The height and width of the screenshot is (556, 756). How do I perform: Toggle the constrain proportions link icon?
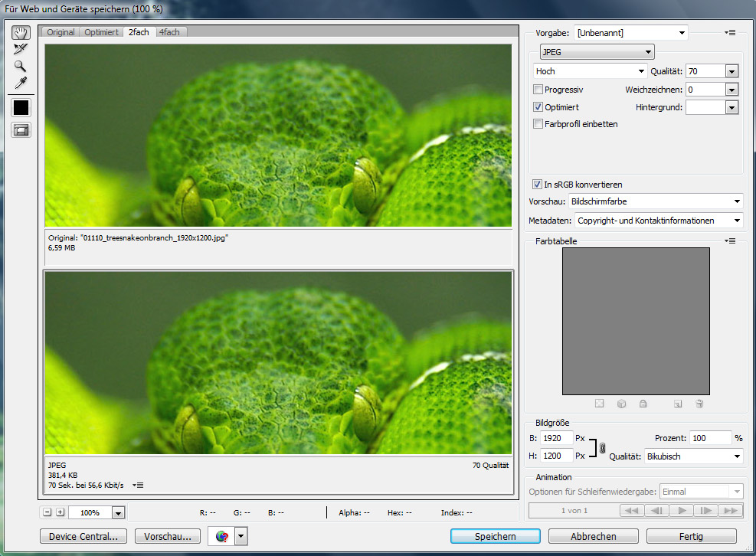click(x=602, y=448)
